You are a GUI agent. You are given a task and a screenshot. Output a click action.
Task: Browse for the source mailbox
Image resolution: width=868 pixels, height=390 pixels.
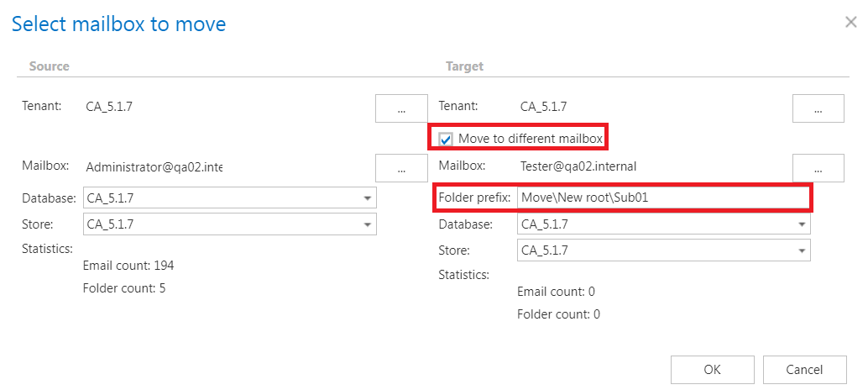point(400,168)
